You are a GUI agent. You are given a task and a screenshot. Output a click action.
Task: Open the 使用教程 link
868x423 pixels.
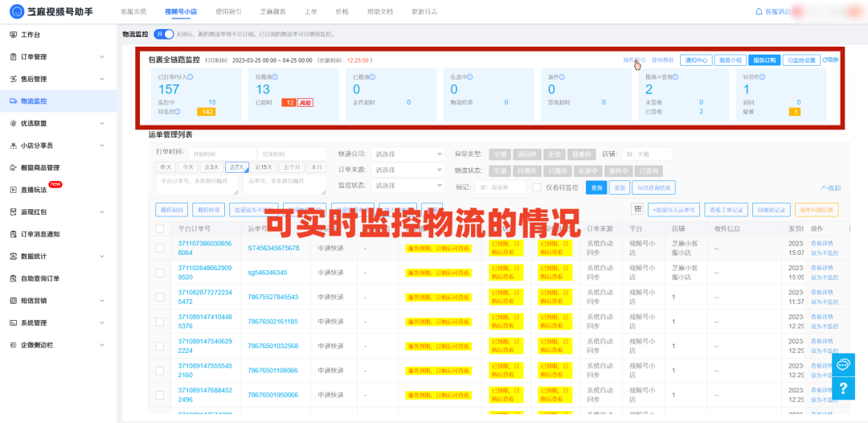662,60
